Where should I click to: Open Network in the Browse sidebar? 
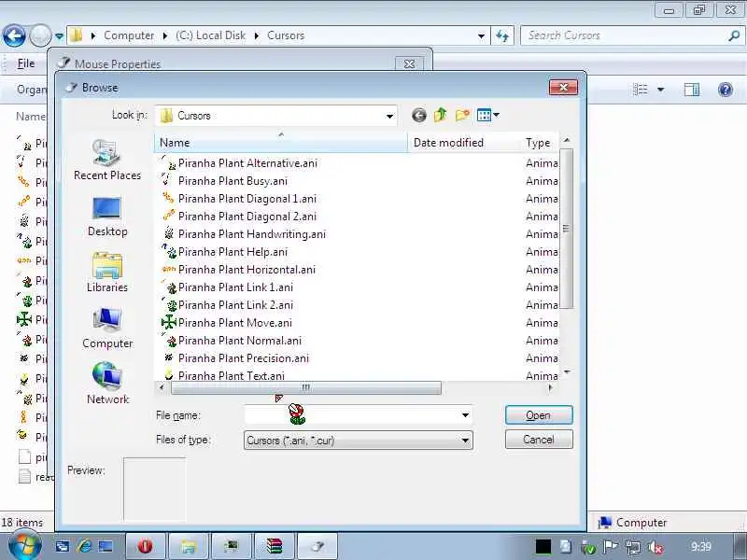click(107, 384)
